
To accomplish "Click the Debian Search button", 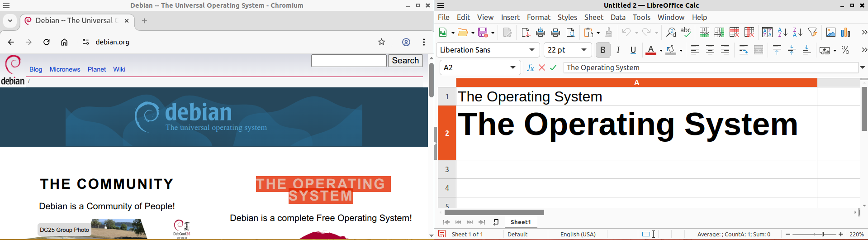I will click(x=405, y=61).
